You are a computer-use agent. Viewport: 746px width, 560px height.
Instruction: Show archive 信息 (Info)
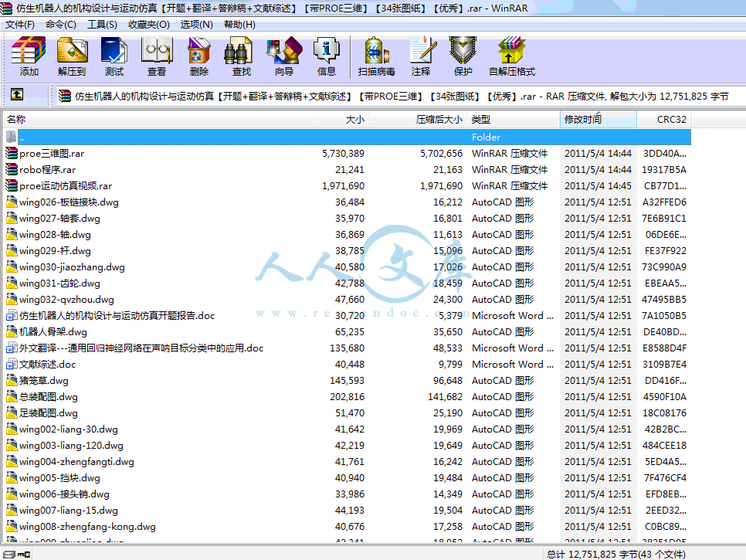click(x=327, y=56)
